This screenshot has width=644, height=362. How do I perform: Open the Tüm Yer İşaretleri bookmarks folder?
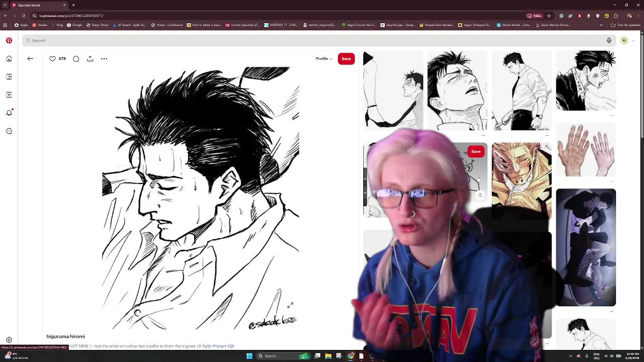[625, 25]
